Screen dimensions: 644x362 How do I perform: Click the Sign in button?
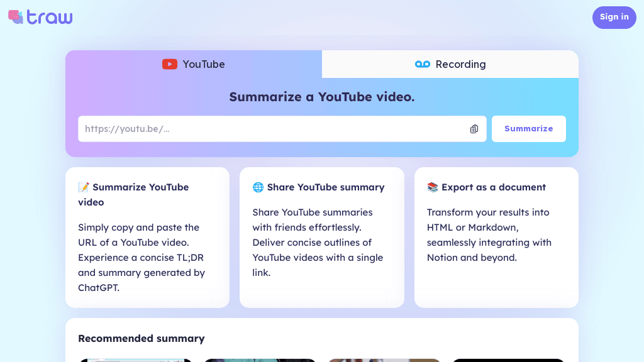614,17
